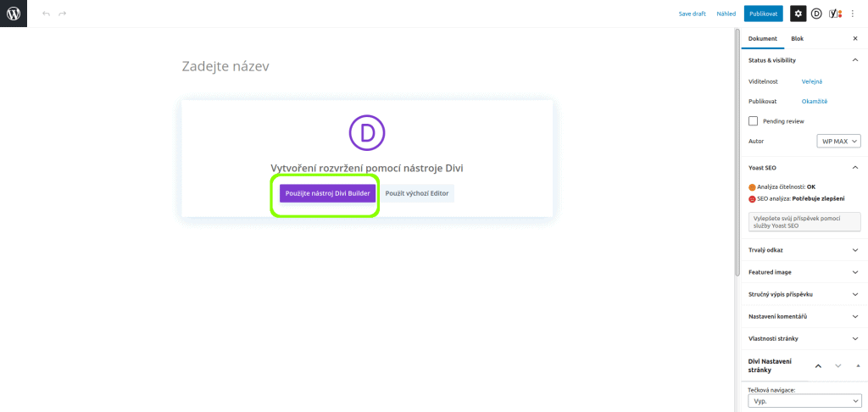Click the Yoast SEO improve post button
Image resolution: width=868 pixels, height=412 pixels.
click(804, 221)
